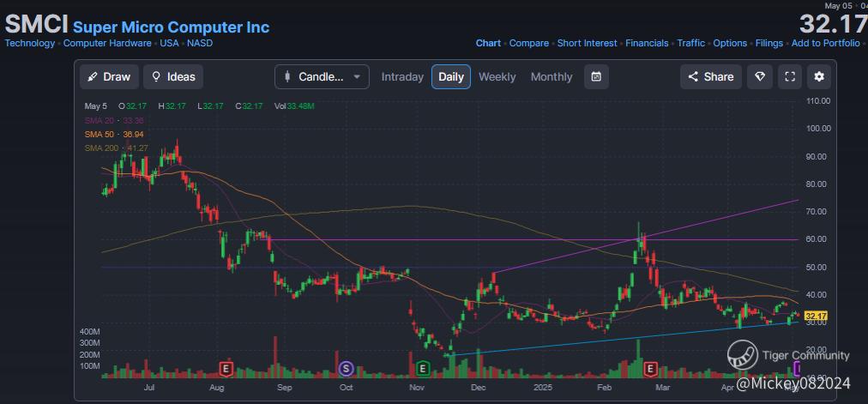The height and width of the screenshot is (404, 868).
Task: Expand the Candle chart type dropdown
Action: click(322, 77)
